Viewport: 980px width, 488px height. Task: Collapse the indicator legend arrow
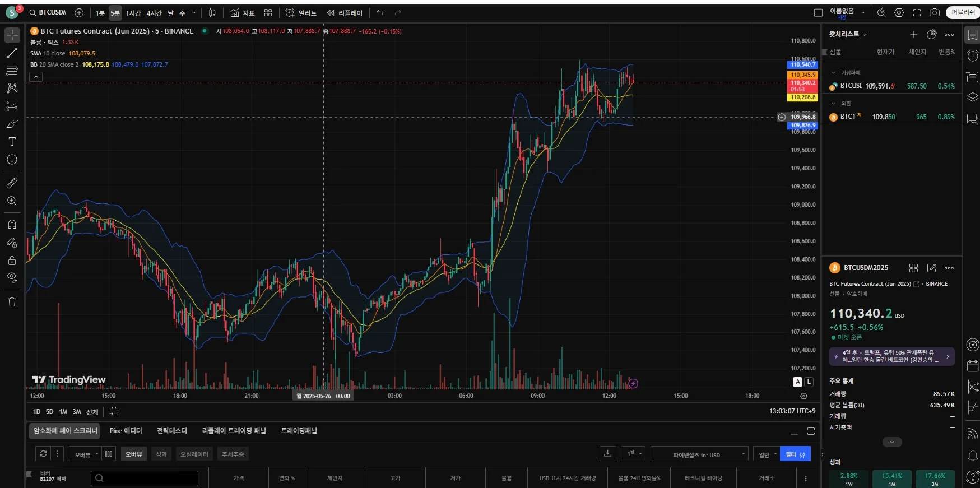(36, 77)
